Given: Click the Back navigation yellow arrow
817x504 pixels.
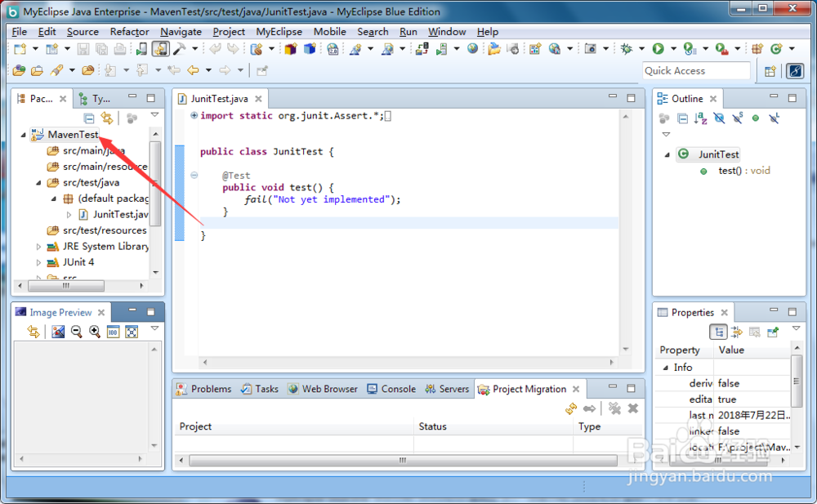Looking at the screenshot, I should [x=193, y=70].
